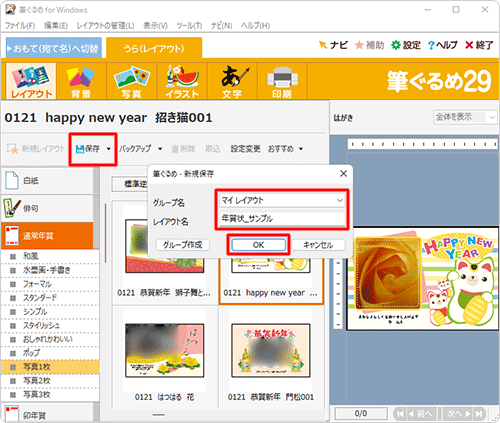Open the イラスト illustration tool

click(182, 81)
